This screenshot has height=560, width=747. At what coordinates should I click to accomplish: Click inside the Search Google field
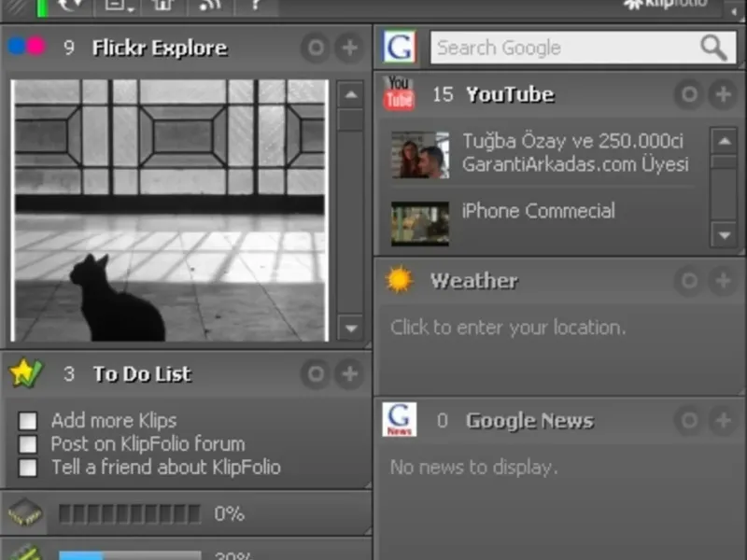(x=565, y=48)
